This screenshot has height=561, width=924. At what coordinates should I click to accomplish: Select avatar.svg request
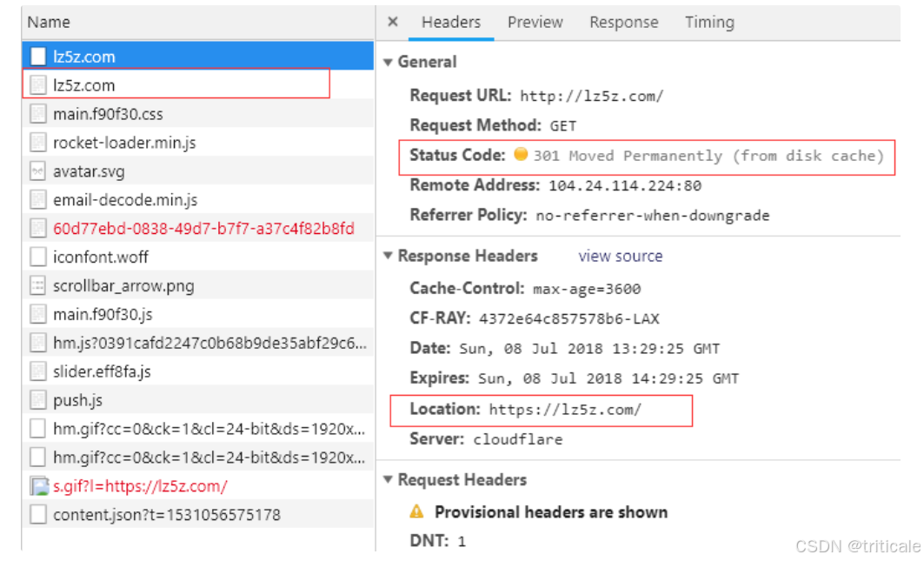(x=198, y=171)
